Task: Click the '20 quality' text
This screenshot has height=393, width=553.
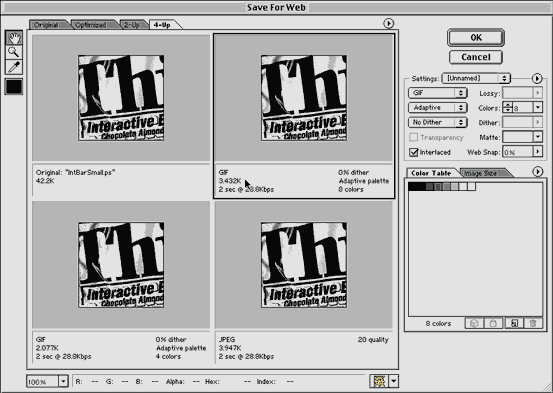Action: pos(373,340)
